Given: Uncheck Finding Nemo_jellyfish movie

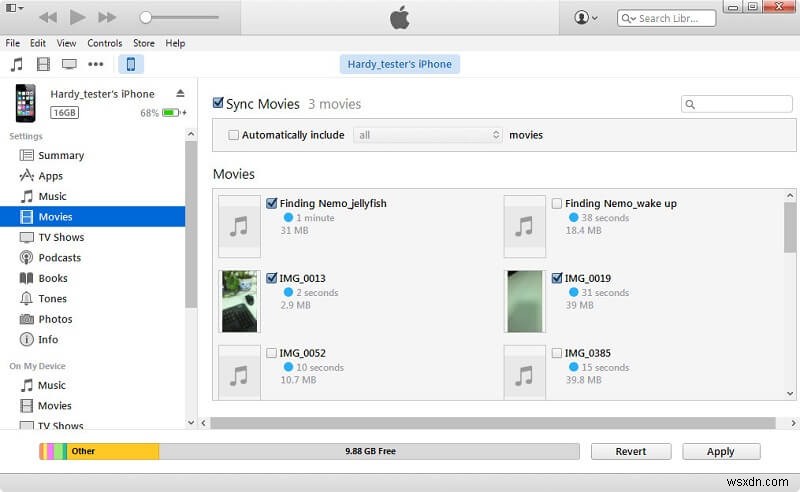Looking at the screenshot, I should (271, 203).
